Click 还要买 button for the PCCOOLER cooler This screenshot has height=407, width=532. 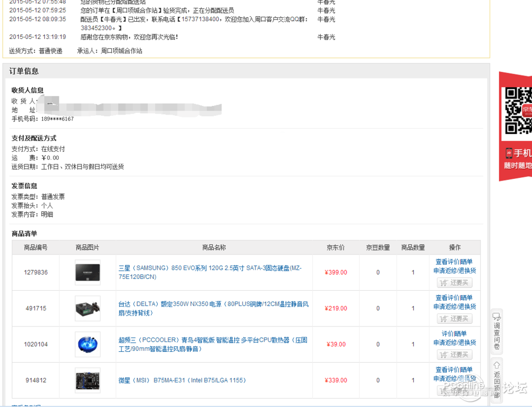click(x=455, y=355)
